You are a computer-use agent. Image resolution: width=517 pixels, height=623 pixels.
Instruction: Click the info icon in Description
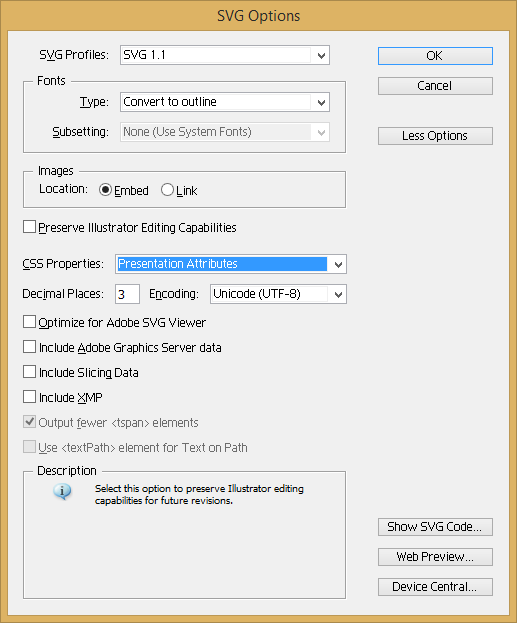click(x=62, y=491)
